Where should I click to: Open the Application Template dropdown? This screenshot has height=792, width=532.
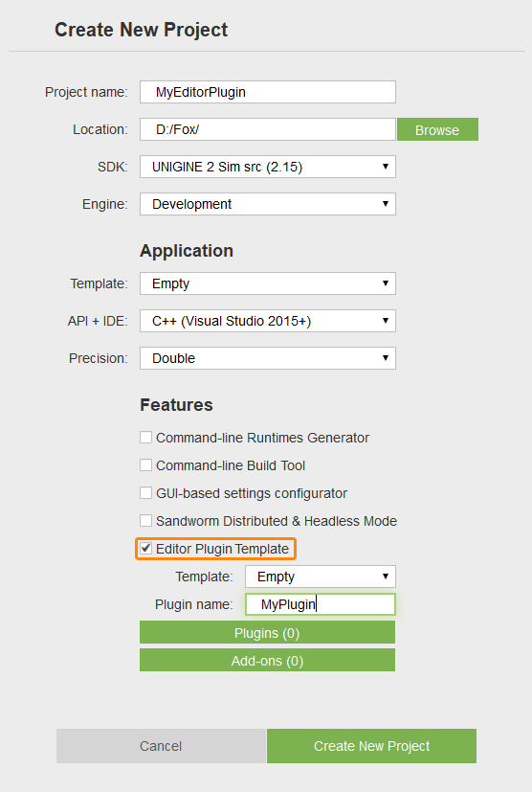[268, 283]
